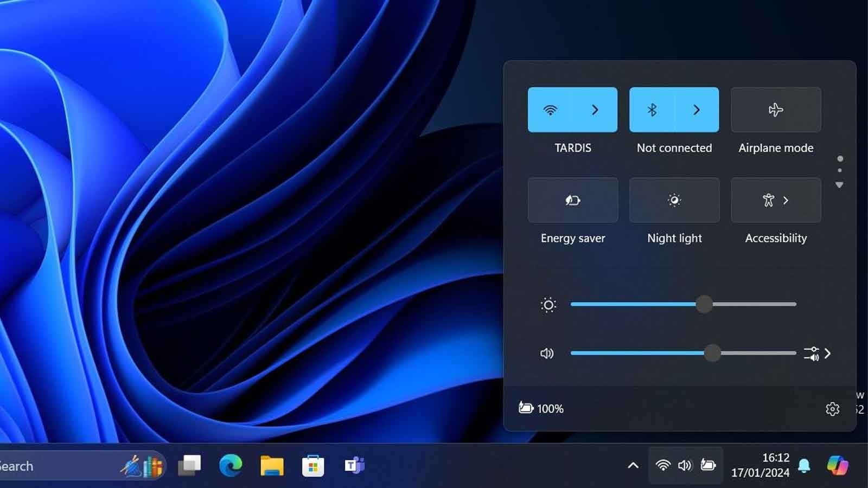The height and width of the screenshot is (488, 868).
Task: Launch Microsoft Edge from the taskbar
Action: point(230,465)
